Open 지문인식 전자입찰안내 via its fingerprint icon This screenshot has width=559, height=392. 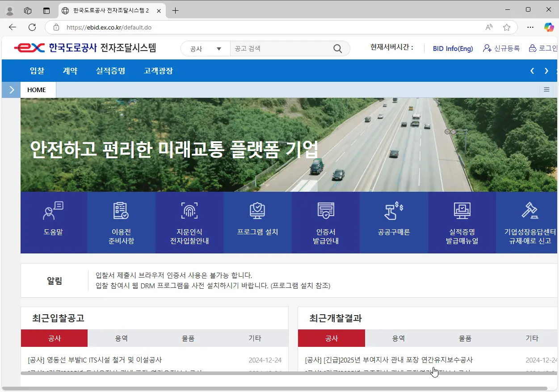coord(189,223)
